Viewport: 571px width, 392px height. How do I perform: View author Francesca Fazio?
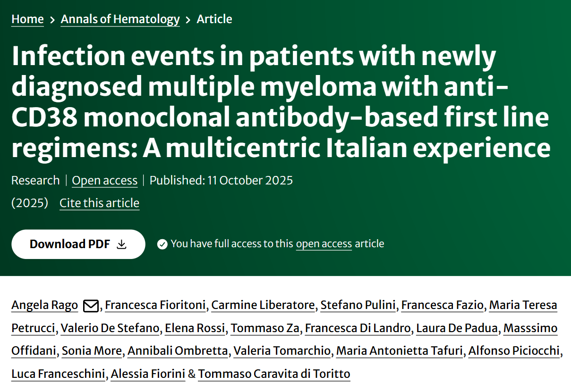pyautogui.click(x=442, y=305)
